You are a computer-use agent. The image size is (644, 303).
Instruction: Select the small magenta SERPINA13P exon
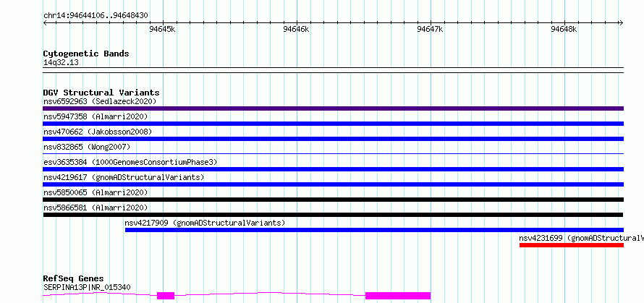point(166,296)
